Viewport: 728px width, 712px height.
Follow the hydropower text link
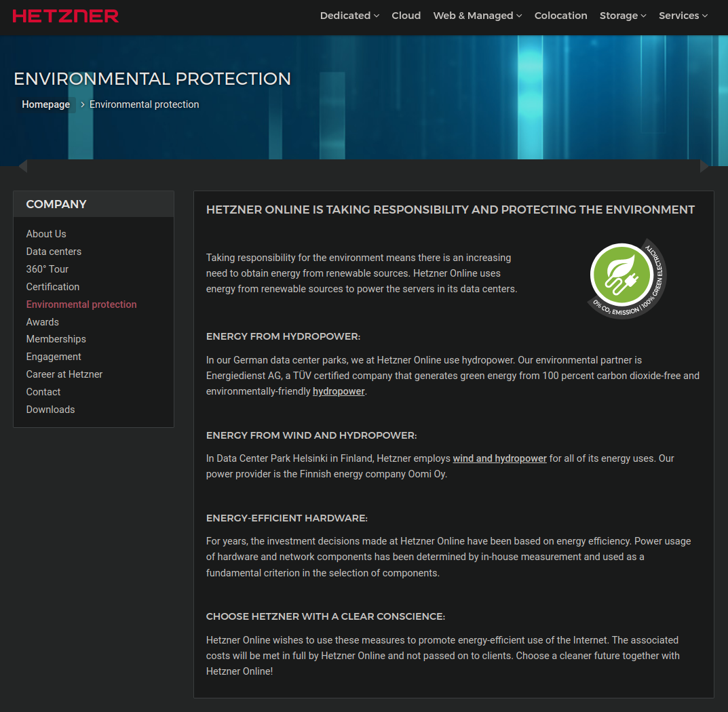tap(339, 391)
